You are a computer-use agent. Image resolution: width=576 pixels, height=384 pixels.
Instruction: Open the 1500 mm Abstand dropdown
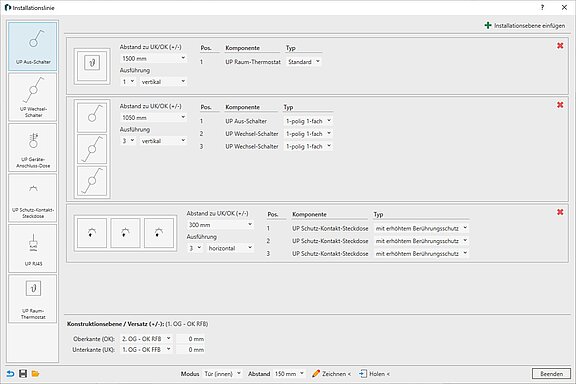(x=153, y=58)
